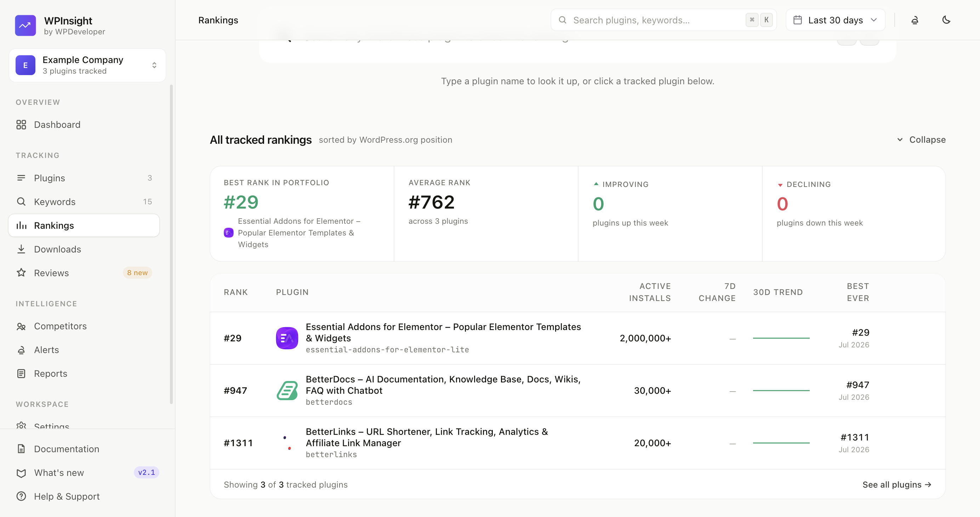
Task: Click the Declining card zero value
Action: [x=782, y=204]
